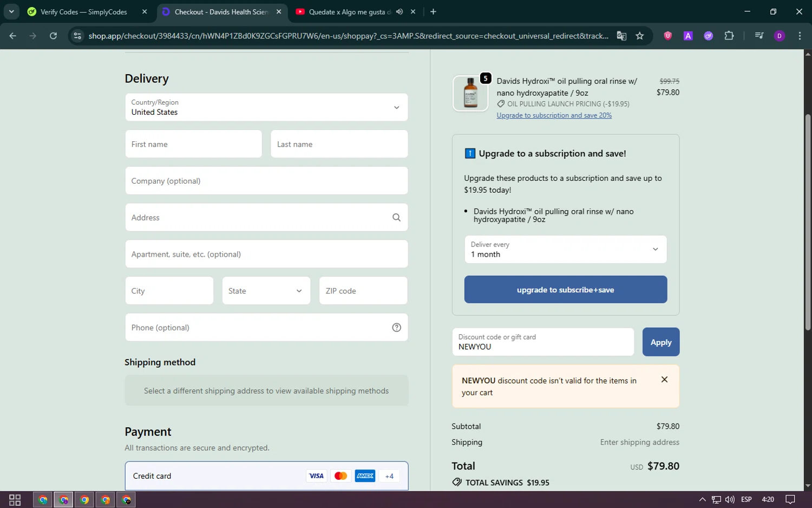The image size is (812, 508).
Task: Click the address search magnifier icon
Action: point(396,217)
